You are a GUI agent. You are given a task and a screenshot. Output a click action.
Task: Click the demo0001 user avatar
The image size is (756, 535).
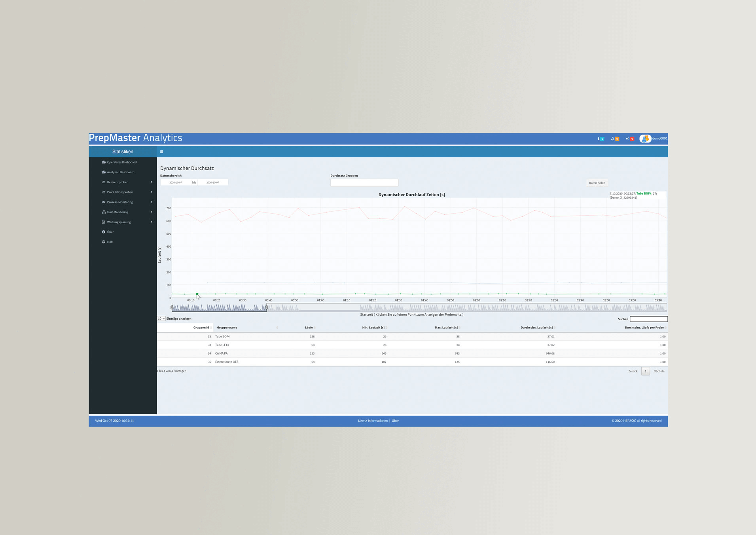pos(645,139)
